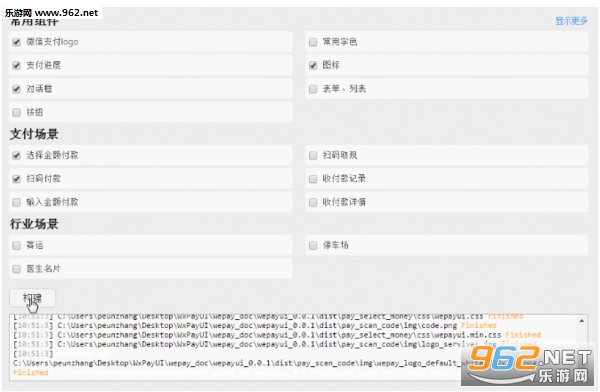Uncheck the 扫码付款 option

pos(16,179)
